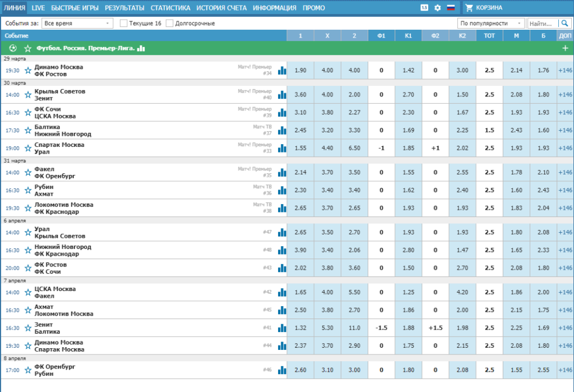Open stats chart for ФК Сочи – ЦСКА Москва
The width and height of the screenshot is (574, 392).
tap(282, 113)
